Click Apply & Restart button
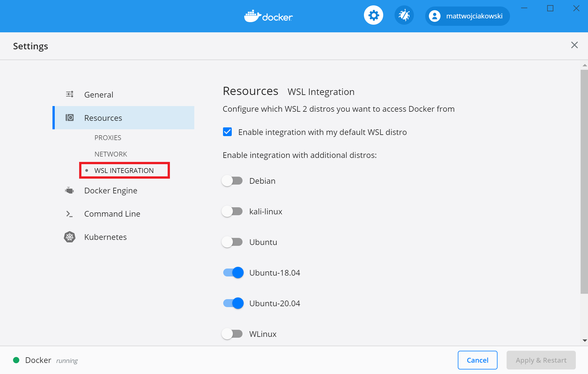Viewport: 588px width, 374px height. coord(540,360)
